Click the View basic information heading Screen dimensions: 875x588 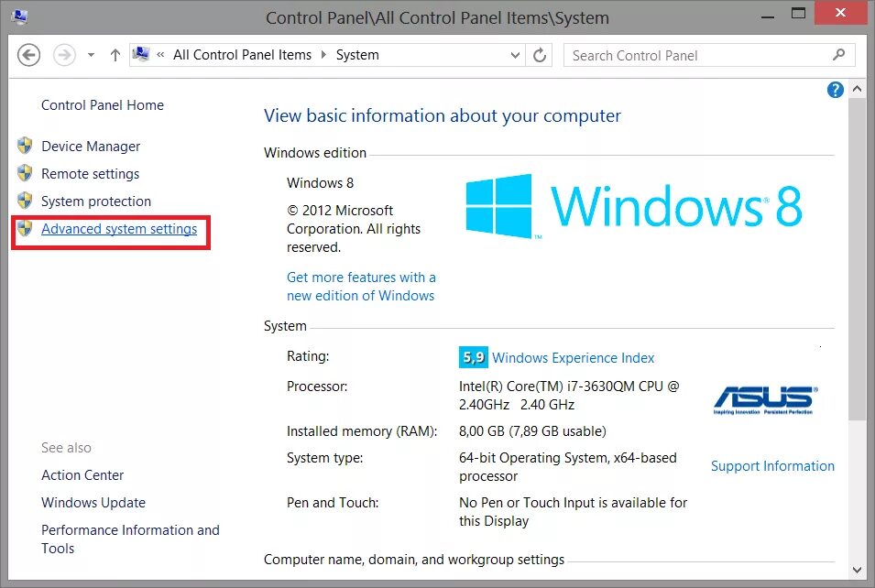[x=442, y=115]
